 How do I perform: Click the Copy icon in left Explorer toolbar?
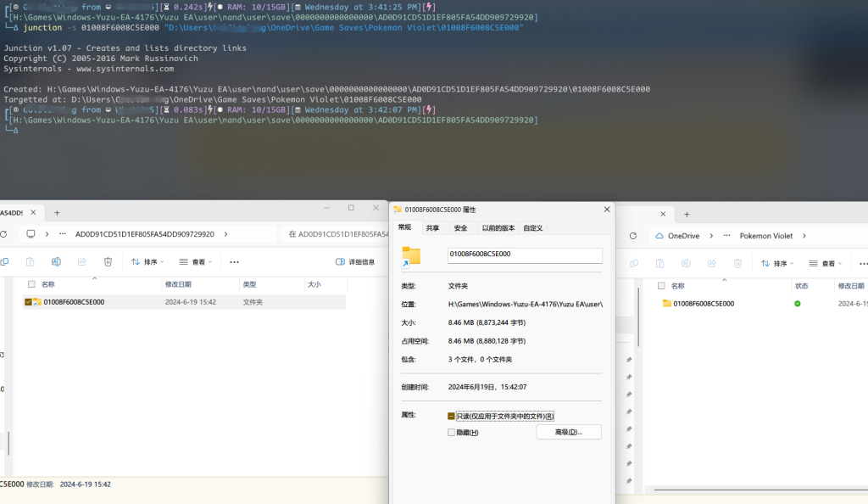pyautogui.click(x=4, y=262)
